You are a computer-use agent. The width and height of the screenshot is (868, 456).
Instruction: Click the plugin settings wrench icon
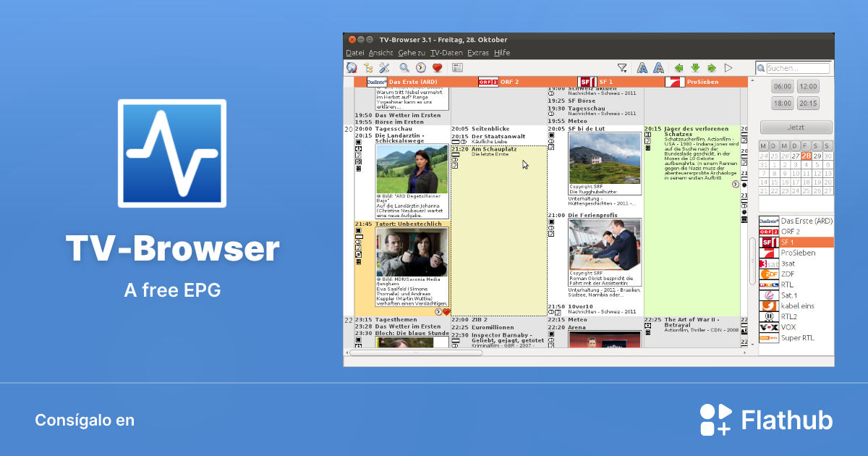point(383,67)
